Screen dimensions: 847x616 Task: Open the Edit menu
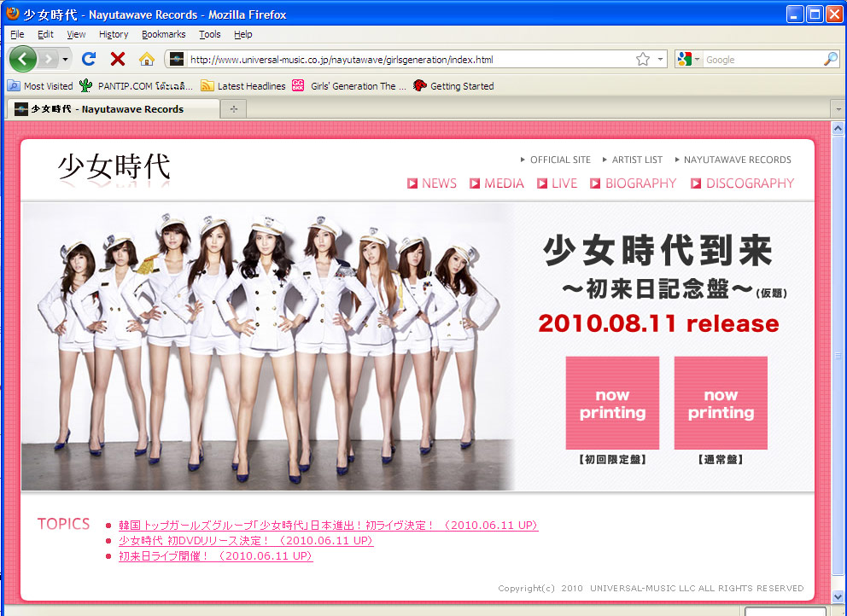(x=45, y=34)
